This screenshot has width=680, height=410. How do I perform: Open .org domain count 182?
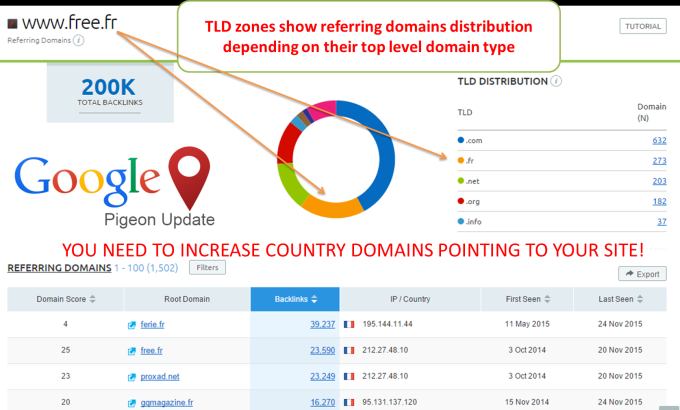pyautogui.click(x=659, y=201)
